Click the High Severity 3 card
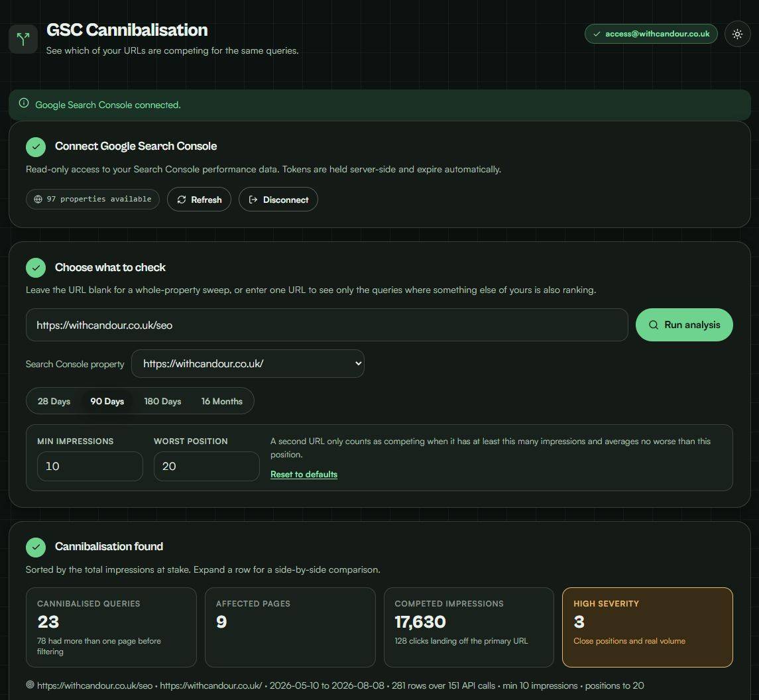Screen dimensions: 759x700 pos(647,627)
